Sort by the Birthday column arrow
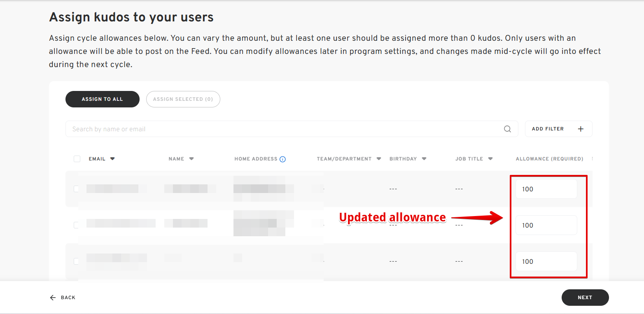 (424, 159)
